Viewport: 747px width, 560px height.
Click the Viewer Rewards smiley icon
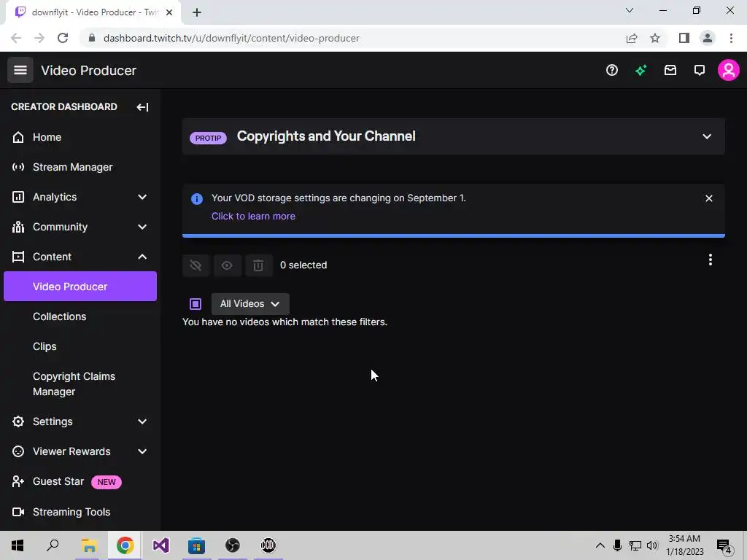click(x=18, y=451)
